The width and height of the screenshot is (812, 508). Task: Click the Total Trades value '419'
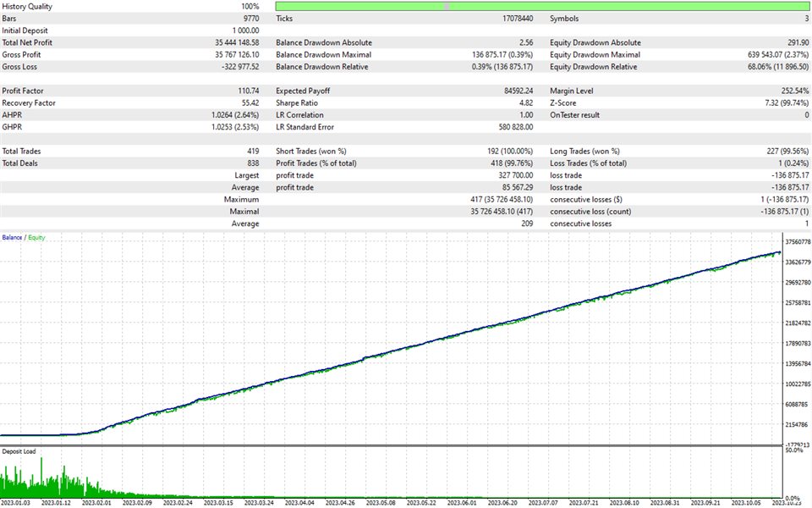tap(253, 151)
